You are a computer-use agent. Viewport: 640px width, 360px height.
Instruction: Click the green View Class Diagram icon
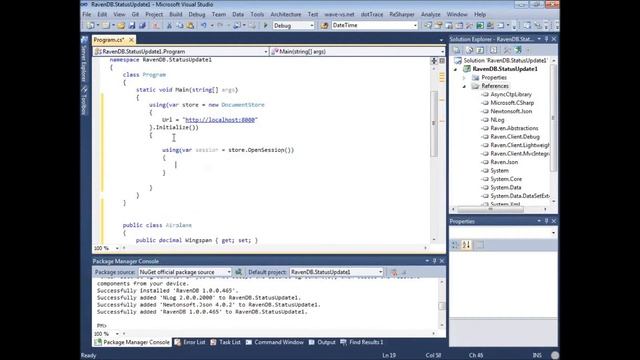518,50
